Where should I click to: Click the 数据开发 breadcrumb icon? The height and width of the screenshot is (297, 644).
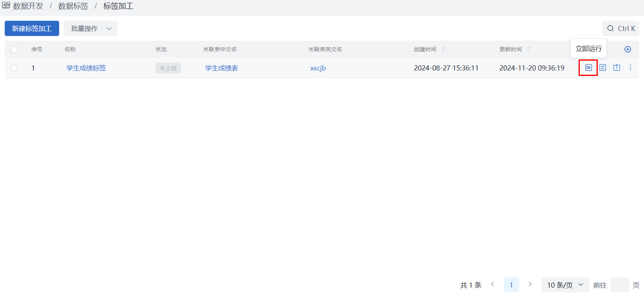[6, 6]
